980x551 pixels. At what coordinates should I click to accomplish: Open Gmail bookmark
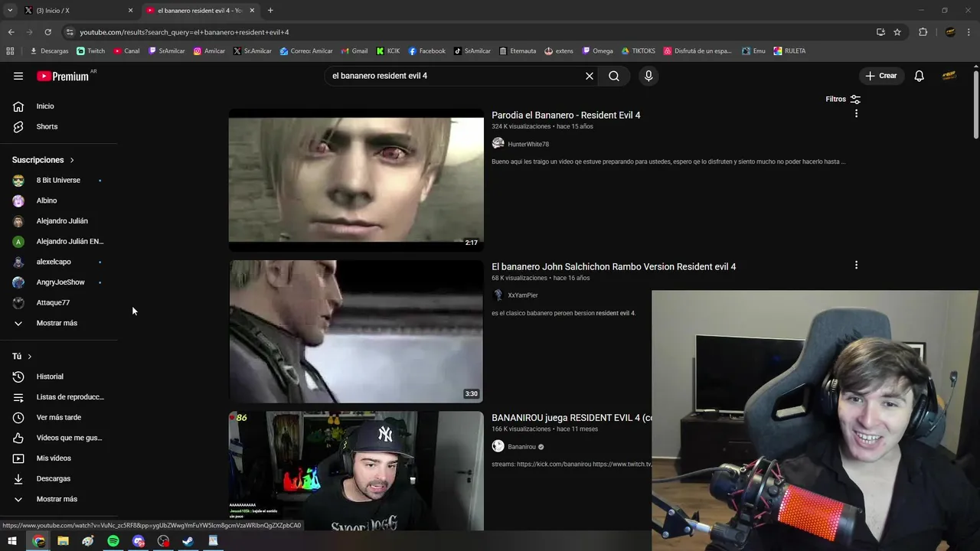pos(354,51)
